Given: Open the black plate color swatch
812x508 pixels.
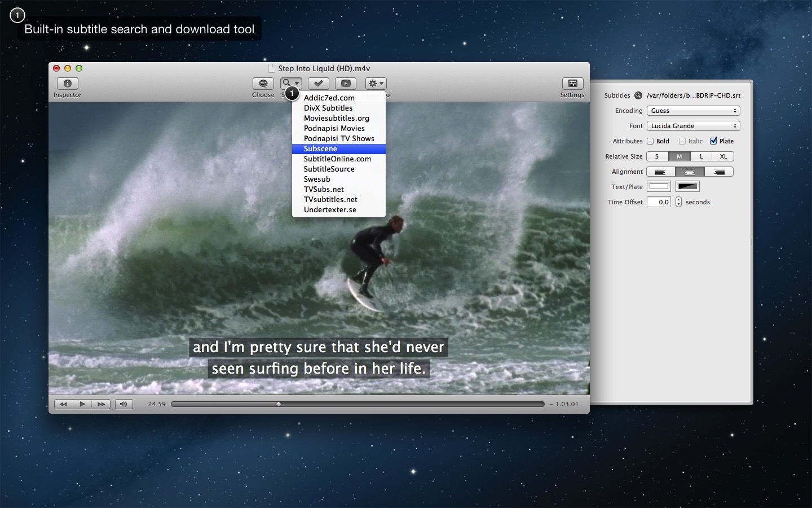Looking at the screenshot, I should pyautogui.click(x=687, y=187).
